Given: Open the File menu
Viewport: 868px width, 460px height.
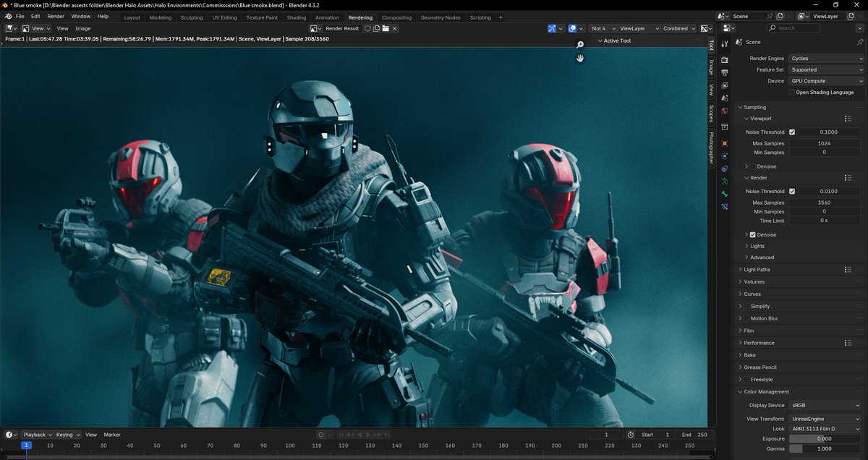Looking at the screenshot, I should pos(20,16).
